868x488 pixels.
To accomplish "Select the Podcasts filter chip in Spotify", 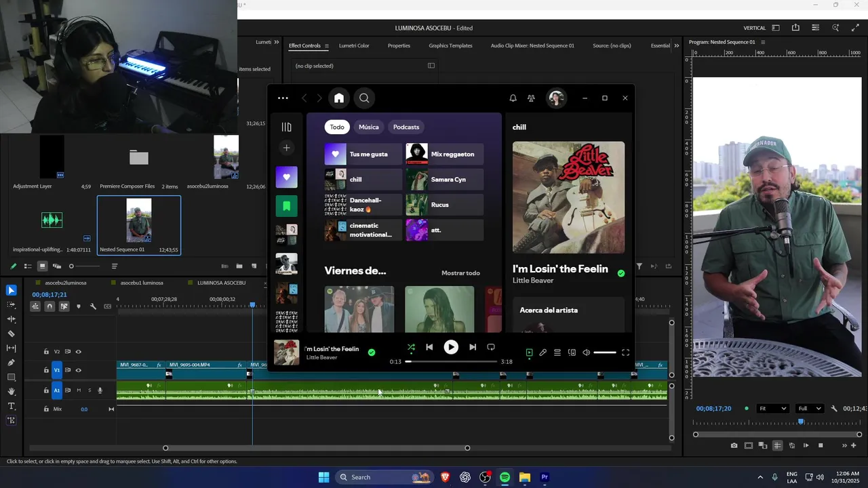I will (406, 127).
